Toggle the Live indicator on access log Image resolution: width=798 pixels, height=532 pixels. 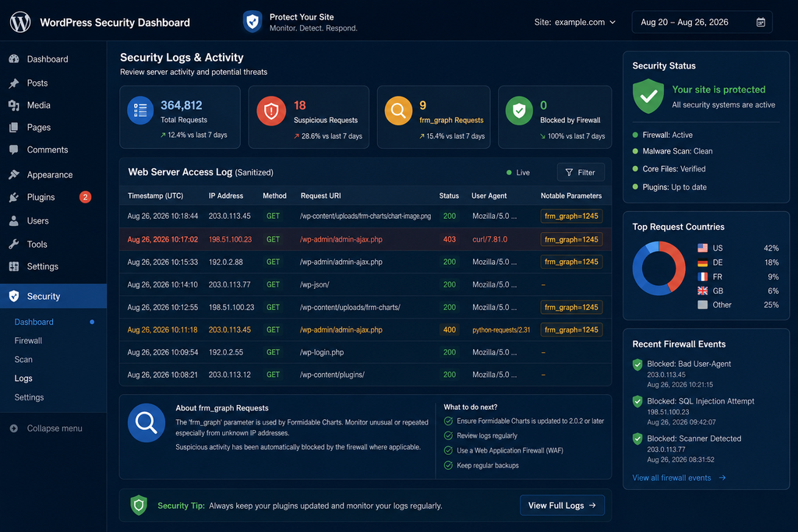click(x=518, y=172)
